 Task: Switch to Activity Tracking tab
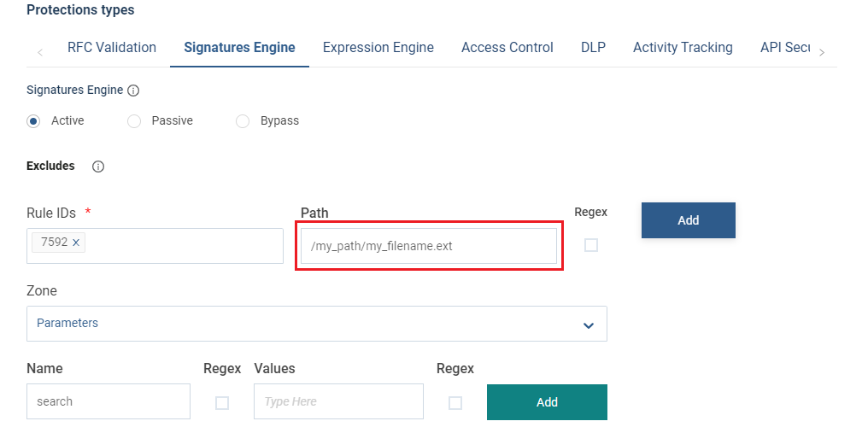(683, 48)
